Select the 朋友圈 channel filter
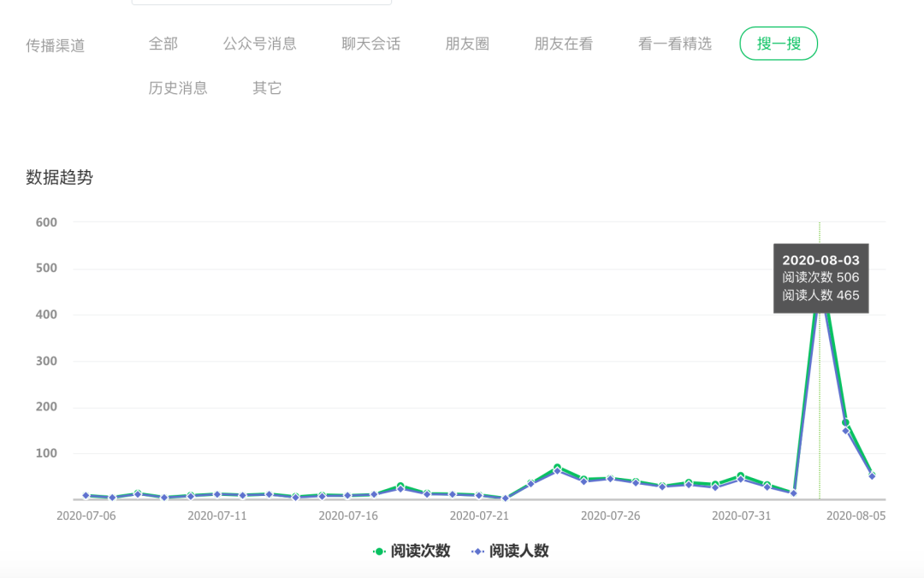 click(467, 44)
